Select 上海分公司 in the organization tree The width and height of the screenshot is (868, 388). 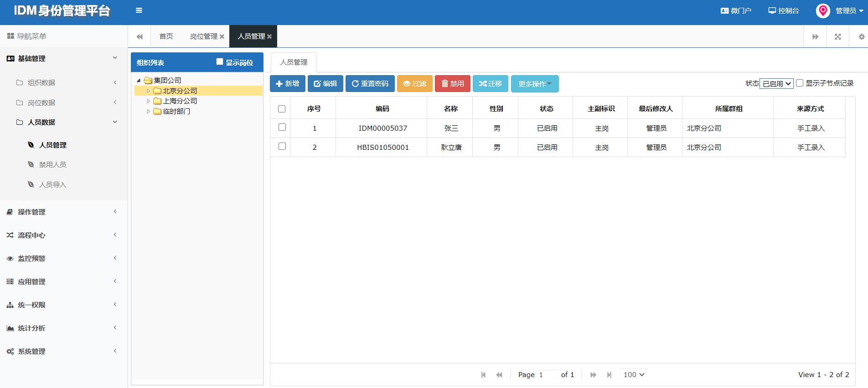[180, 101]
